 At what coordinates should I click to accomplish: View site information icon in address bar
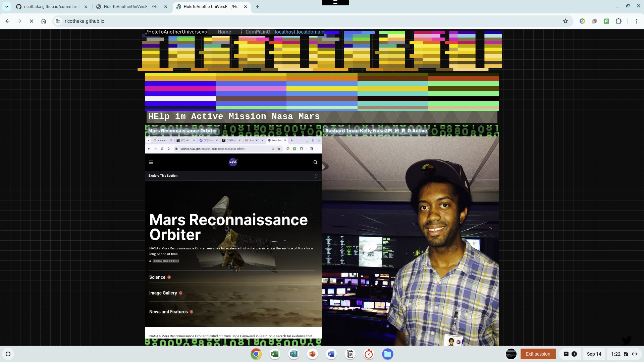coord(58,21)
